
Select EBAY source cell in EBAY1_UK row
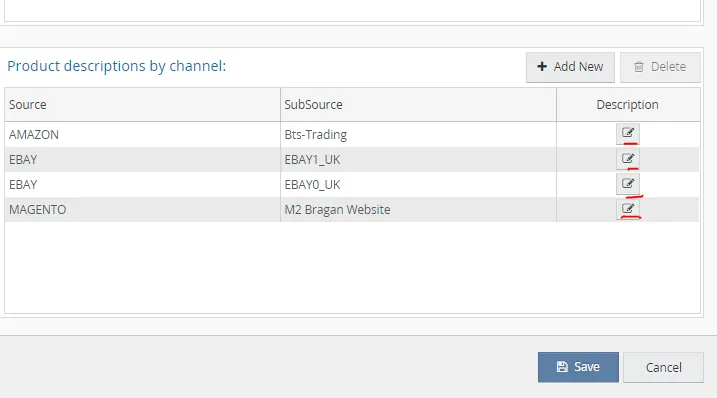point(142,160)
